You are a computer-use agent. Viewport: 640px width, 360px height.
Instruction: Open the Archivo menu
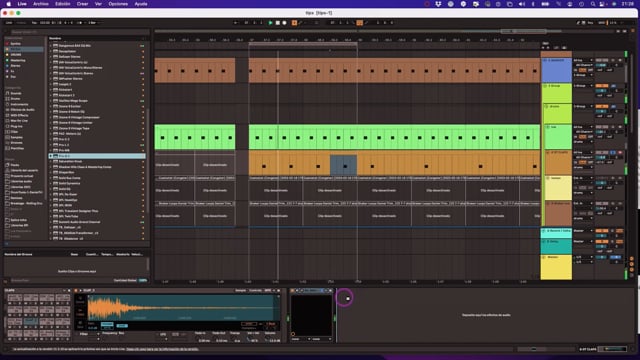(x=41, y=4)
